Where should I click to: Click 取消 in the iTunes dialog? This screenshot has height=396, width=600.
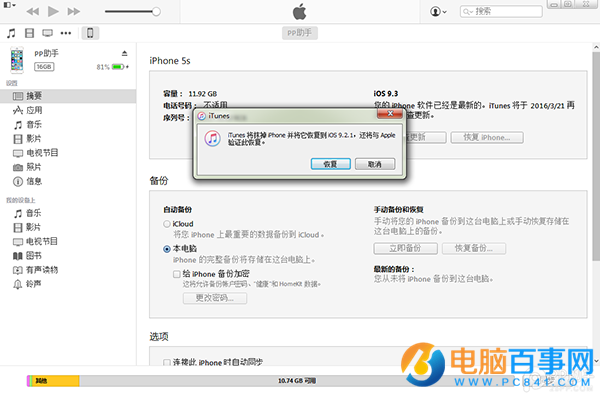(x=375, y=164)
